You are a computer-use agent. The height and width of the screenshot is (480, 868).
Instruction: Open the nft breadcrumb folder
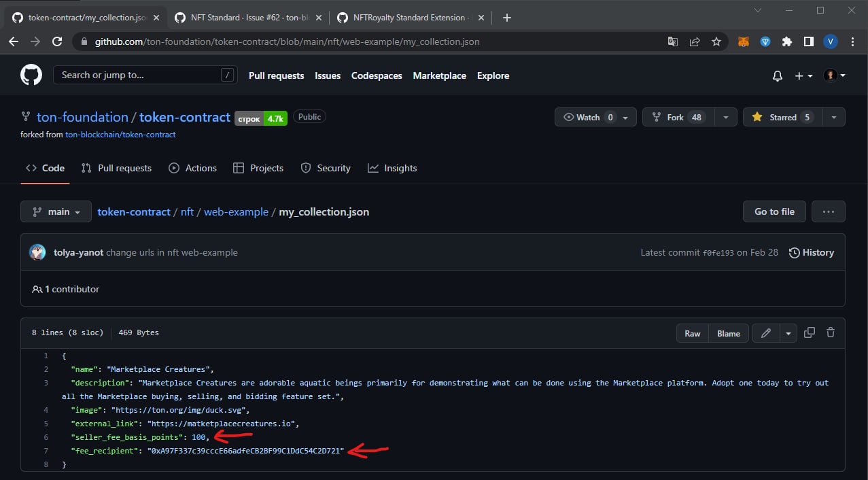tap(187, 212)
